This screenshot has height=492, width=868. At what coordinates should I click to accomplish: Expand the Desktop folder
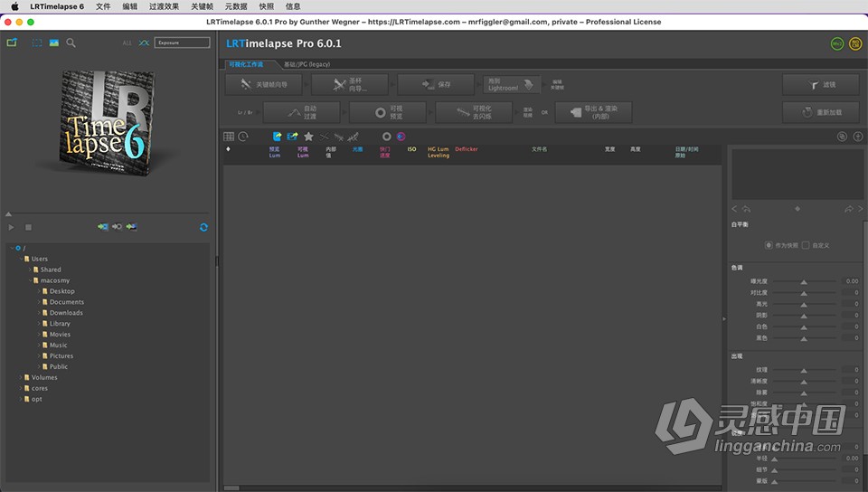point(39,291)
